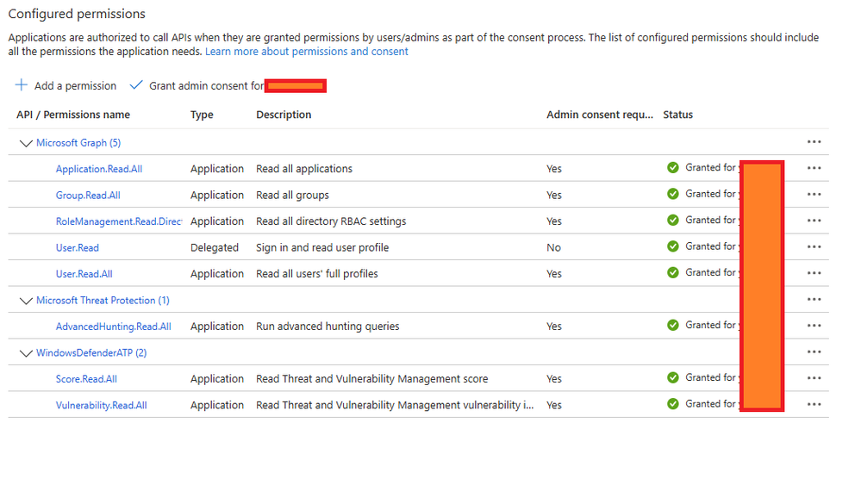Open the Microsoft Threat Protection (1) link

pos(103,301)
